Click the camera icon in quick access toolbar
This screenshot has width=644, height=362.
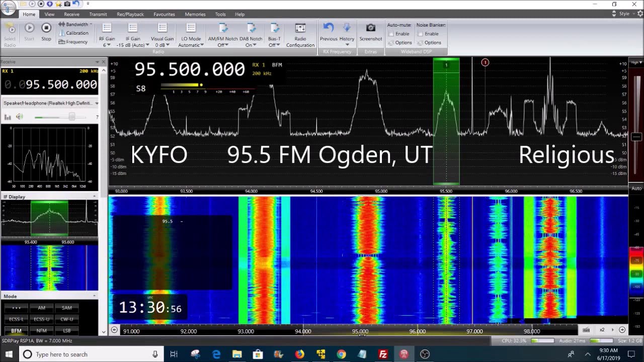[x=67, y=4]
